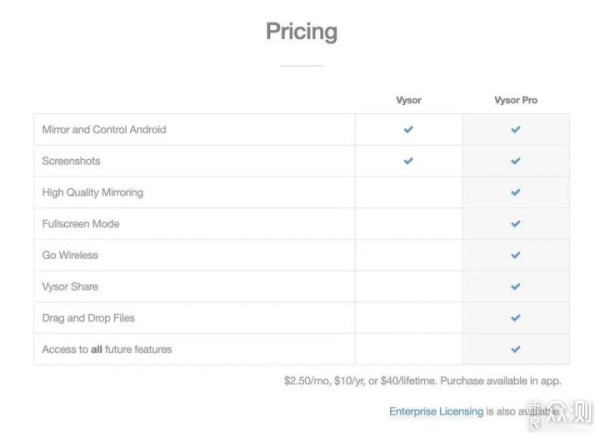Click the Drag and Drop Files label

[88, 318]
